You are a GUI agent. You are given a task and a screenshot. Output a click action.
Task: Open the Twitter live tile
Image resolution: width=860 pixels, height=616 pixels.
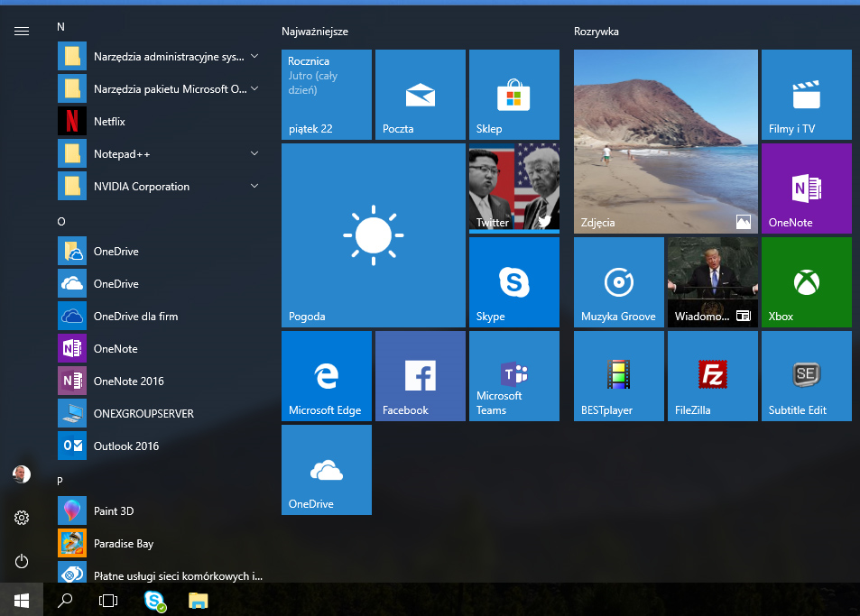click(513, 187)
